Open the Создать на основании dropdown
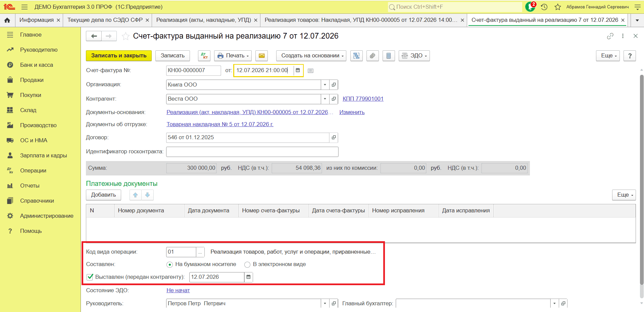644x312 pixels. 311,56
